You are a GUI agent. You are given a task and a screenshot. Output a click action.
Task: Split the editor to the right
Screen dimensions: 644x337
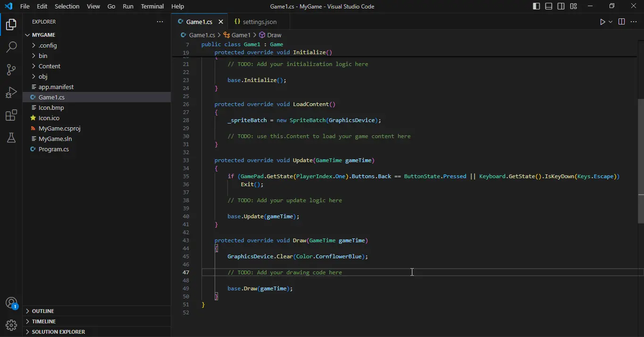[621, 22]
